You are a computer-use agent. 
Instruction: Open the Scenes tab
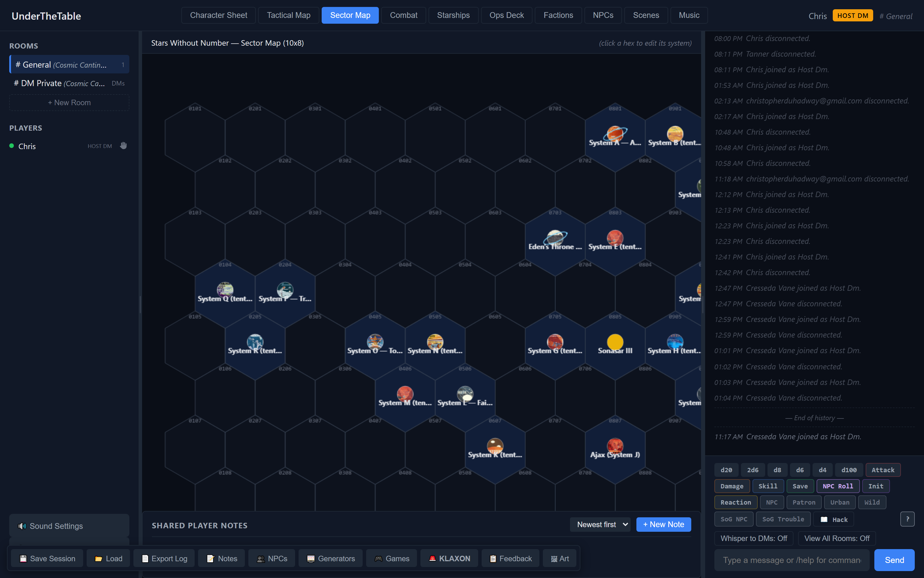(x=646, y=15)
